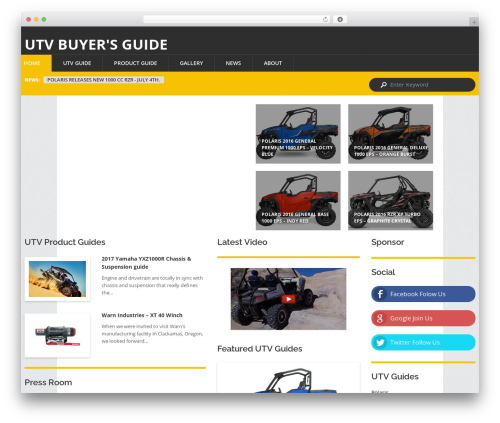Open the HOME menu tab
This screenshot has width=500, height=423.
pos(36,63)
